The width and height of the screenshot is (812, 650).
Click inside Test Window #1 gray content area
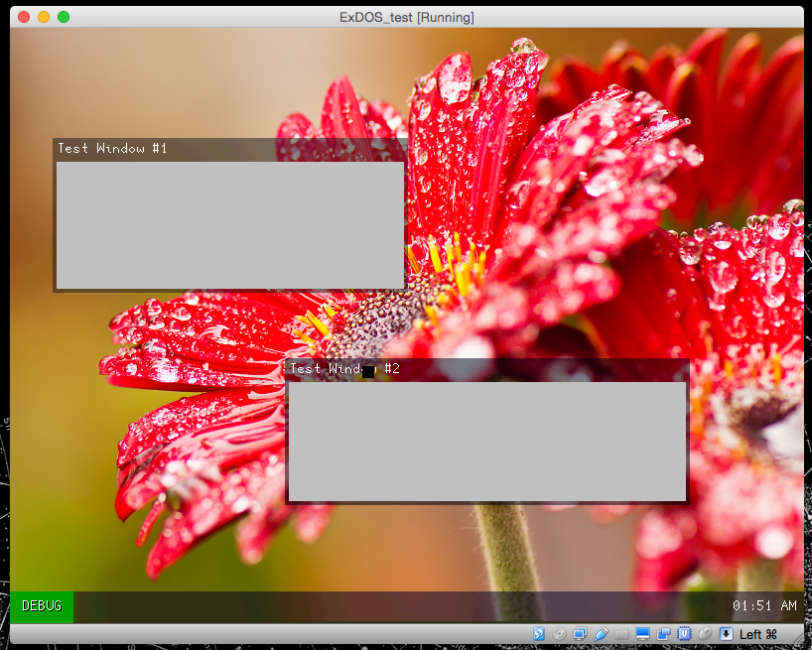point(230,225)
